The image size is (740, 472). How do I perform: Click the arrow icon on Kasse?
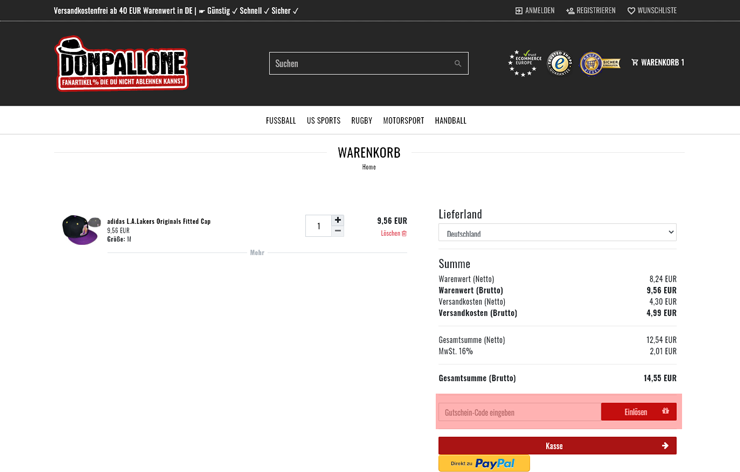tap(665, 446)
